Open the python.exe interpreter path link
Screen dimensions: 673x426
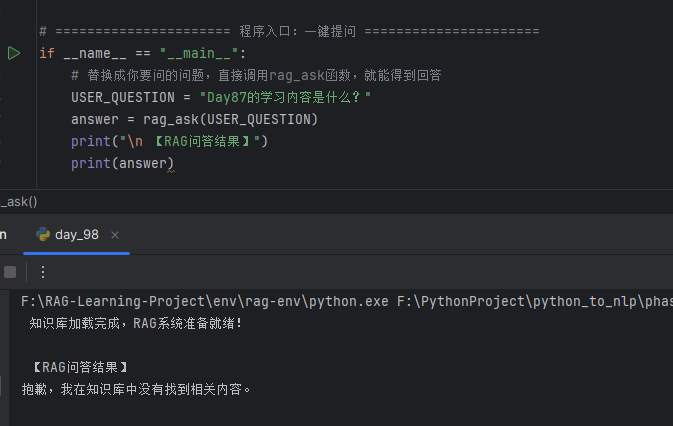[204, 302]
